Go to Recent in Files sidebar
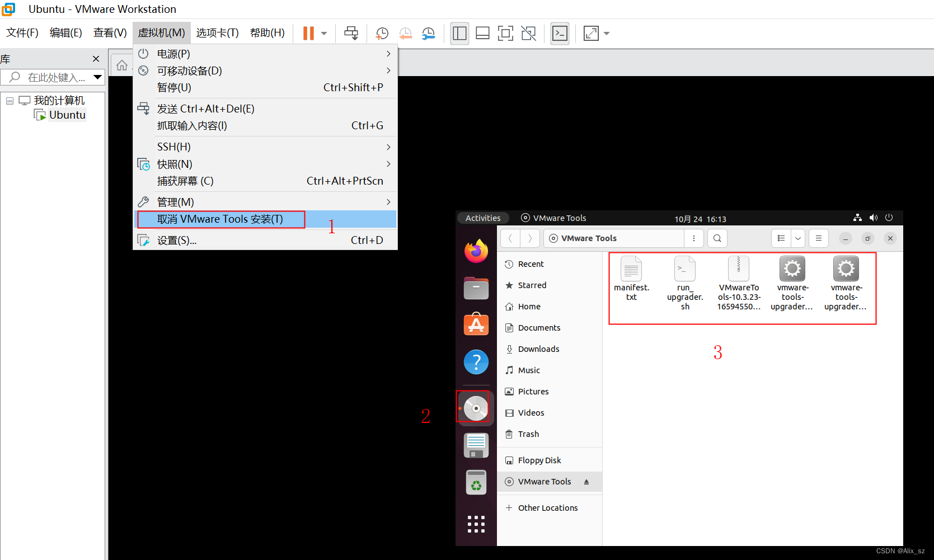This screenshot has width=934, height=560. (550, 264)
